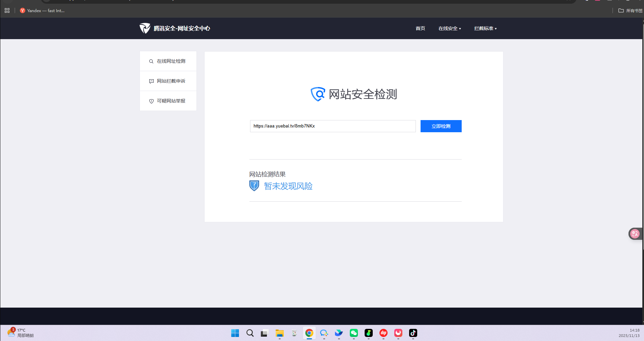This screenshot has width=644, height=341.
Task: Open Windows Search from the taskbar
Action: tap(250, 333)
